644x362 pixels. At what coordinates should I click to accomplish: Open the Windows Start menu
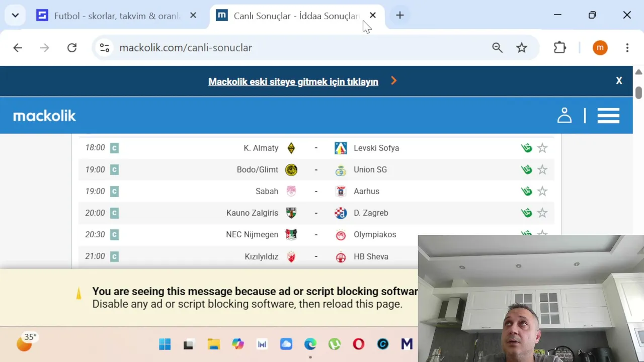coord(165,344)
